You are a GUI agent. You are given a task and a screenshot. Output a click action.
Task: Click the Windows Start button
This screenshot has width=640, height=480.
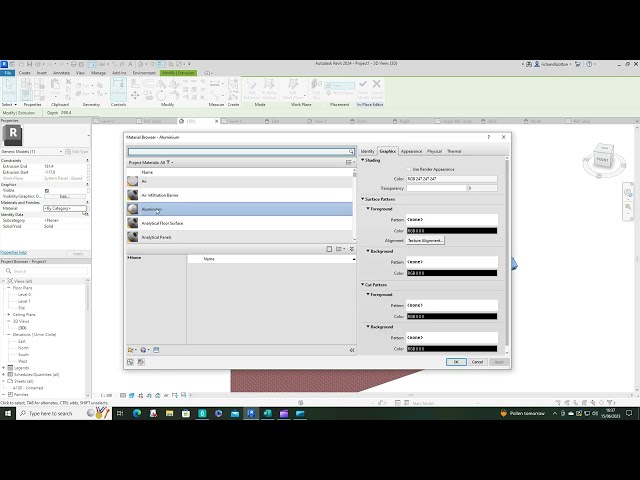[x=8, y=413]
